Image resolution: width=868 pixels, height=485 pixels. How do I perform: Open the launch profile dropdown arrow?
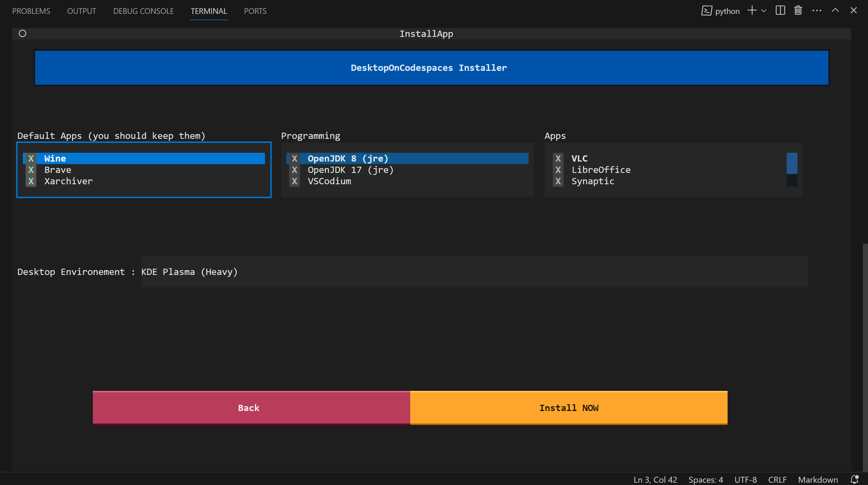pos(764,11)
